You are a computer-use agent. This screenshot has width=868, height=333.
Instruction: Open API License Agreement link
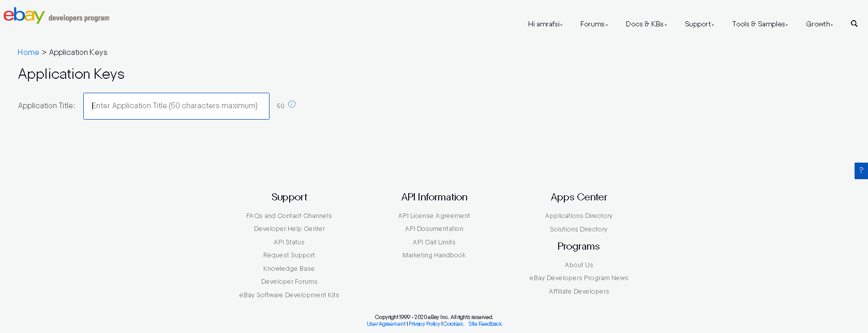point(435,216)
